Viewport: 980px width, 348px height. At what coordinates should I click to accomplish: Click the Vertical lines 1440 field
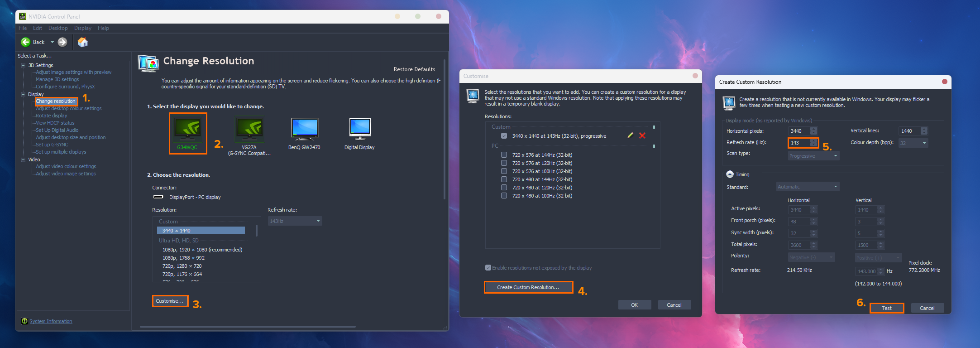click(x=910, y=131)
